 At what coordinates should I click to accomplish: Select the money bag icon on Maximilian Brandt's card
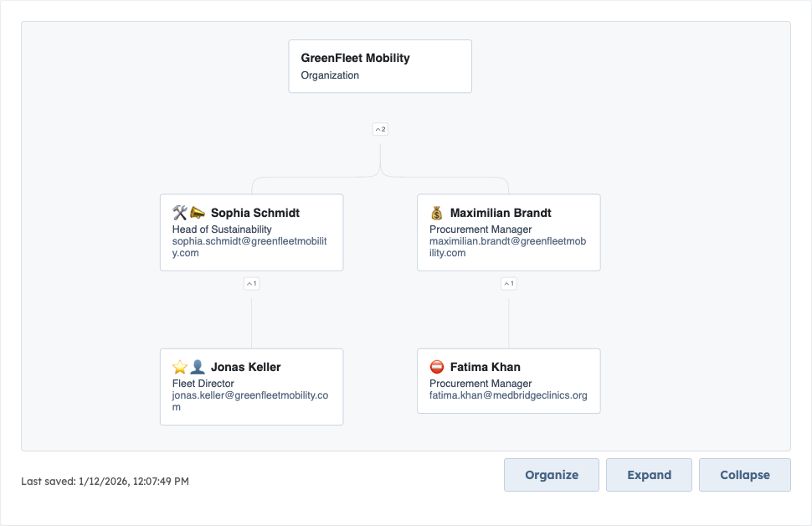[438, 212]
